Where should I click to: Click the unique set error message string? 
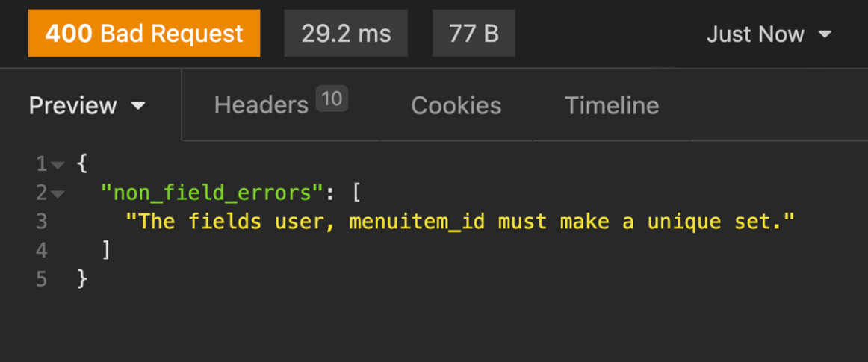click(x=460, y=221)
